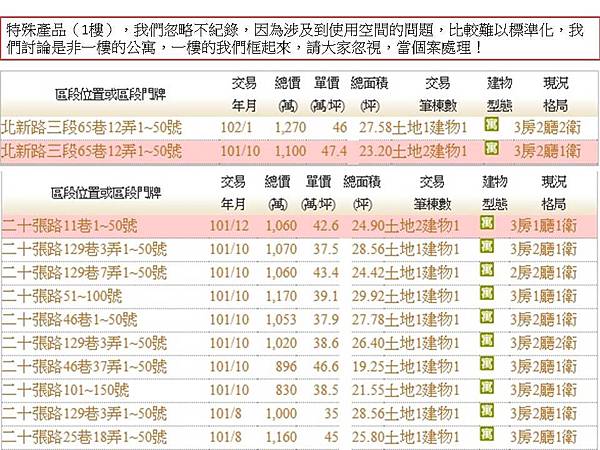
Task: Open 北新路三段65巷12弄 address dated 102/1
Action: [x=91, y=127]
